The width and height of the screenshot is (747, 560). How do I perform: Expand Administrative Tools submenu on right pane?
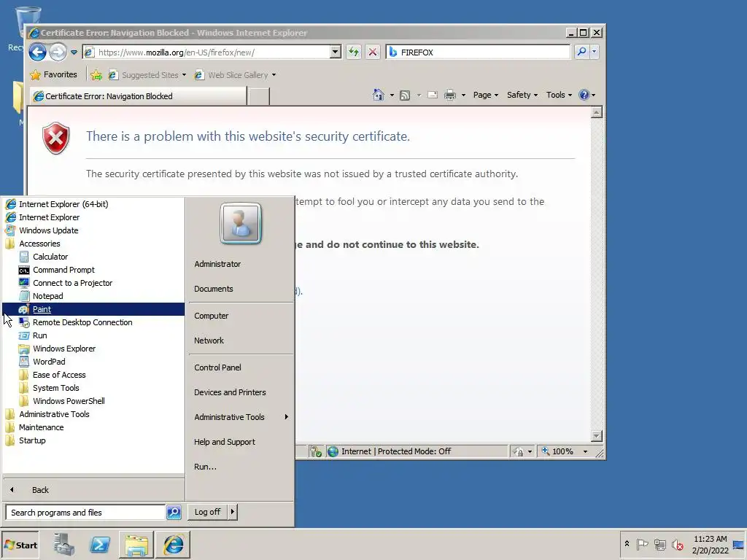click(241, 417)
